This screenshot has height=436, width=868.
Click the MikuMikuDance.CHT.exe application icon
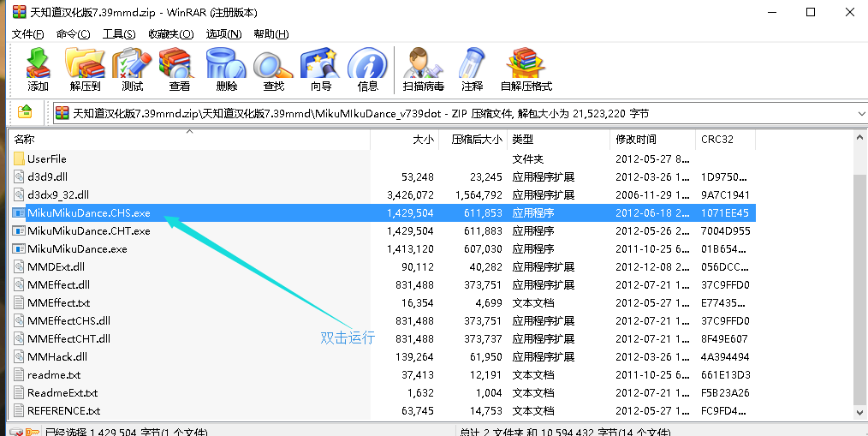pyautogui.click(x=20, y=231)
